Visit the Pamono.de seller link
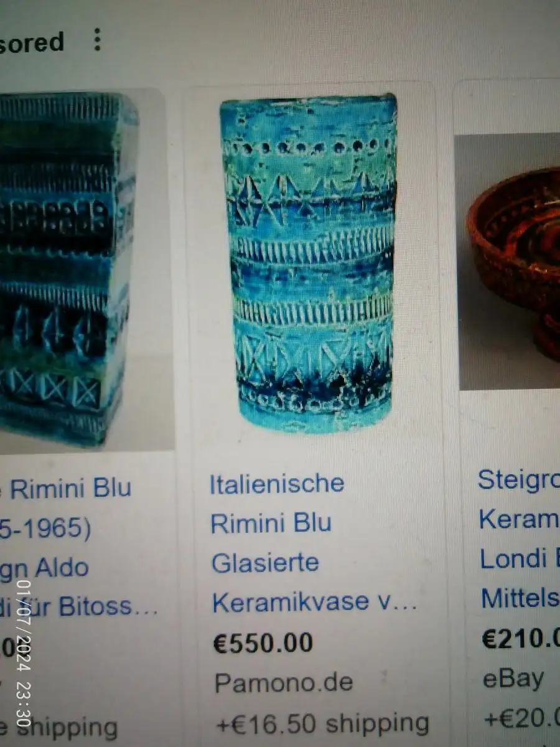This screenshot has width=560, height=747. [x=284, y=683]
